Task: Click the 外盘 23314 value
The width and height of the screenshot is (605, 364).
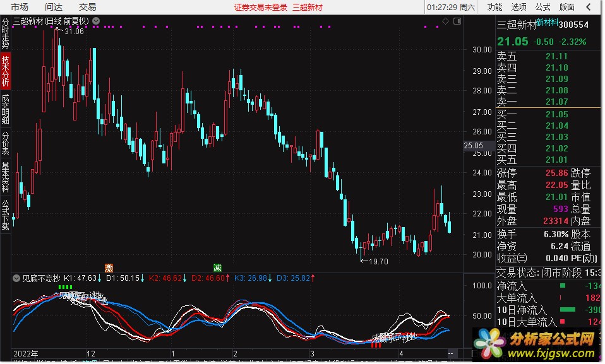Action: click(x=556, y=221)
